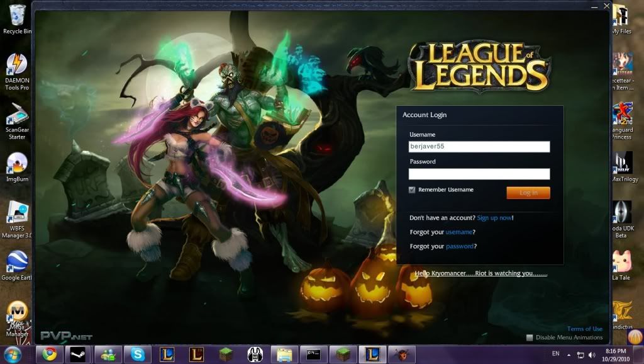Click the Sign up now link
Viewport: 644px width, 364px height.
(x=494, y=218)
